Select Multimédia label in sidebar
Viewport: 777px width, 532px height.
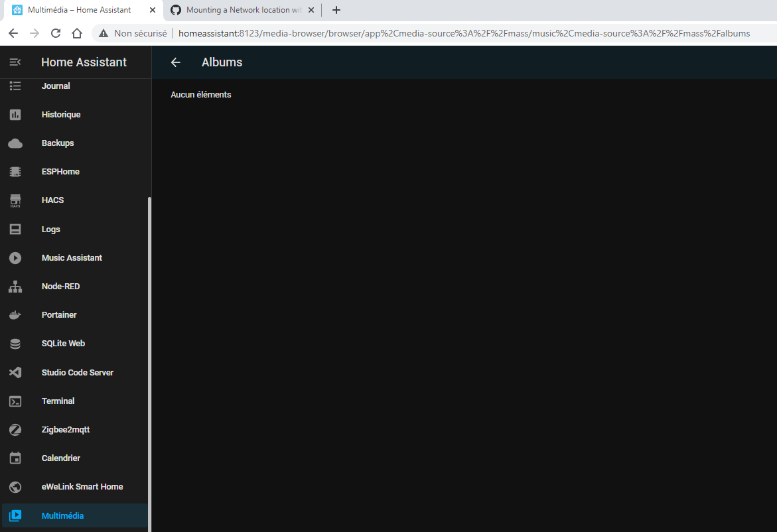tap(62, 515)
